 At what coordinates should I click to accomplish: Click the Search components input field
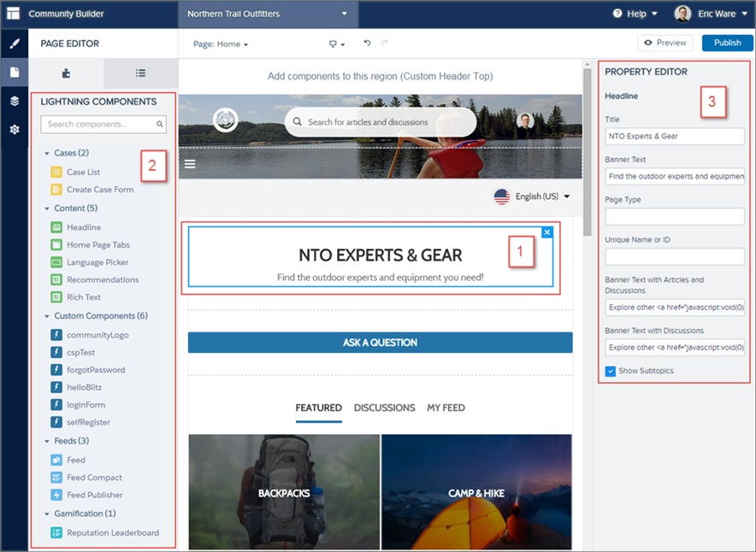103,124
